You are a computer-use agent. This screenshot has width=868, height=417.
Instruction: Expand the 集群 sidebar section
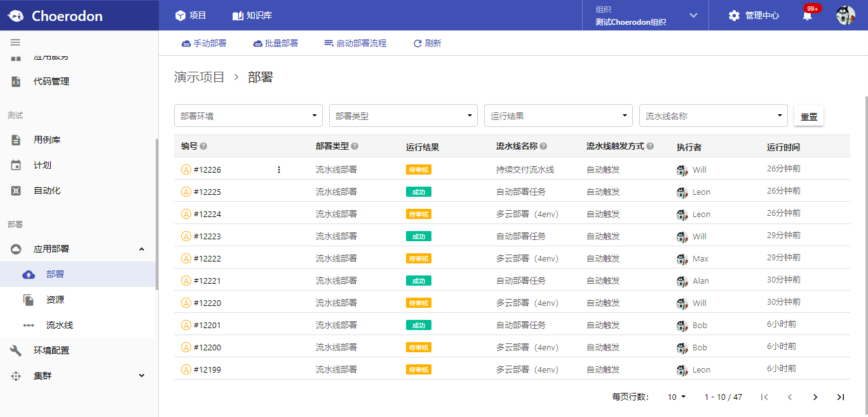[x=142, y=375]
